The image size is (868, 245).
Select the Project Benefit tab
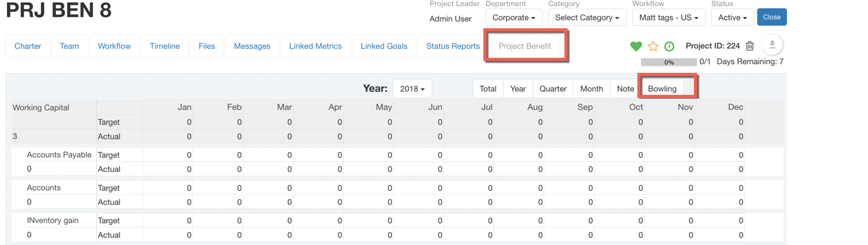525,46
